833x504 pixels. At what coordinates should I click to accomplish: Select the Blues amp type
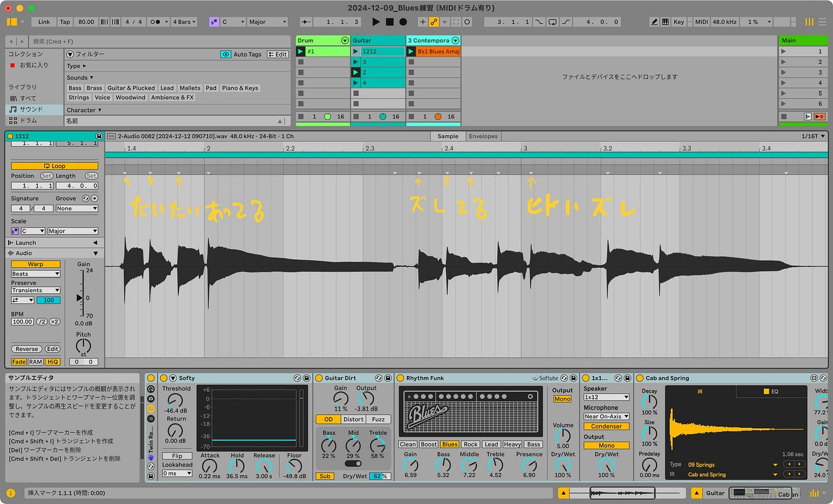[450, 445]
